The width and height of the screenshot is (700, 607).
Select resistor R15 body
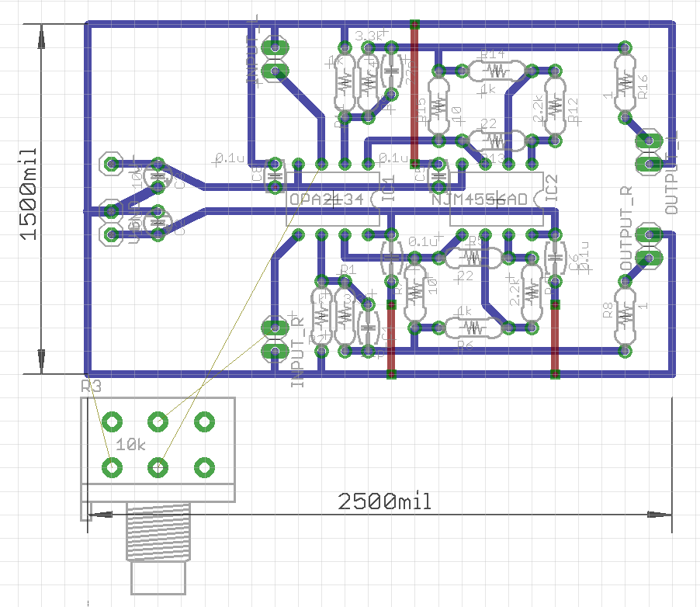click(438, 106)
